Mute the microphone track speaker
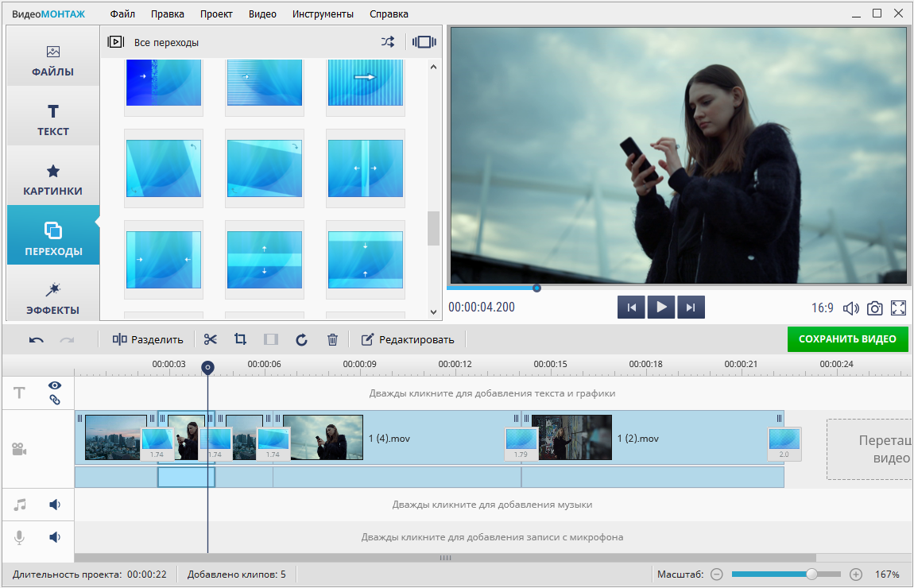Viewport: 914px width, 588px height. coord(55,537)
